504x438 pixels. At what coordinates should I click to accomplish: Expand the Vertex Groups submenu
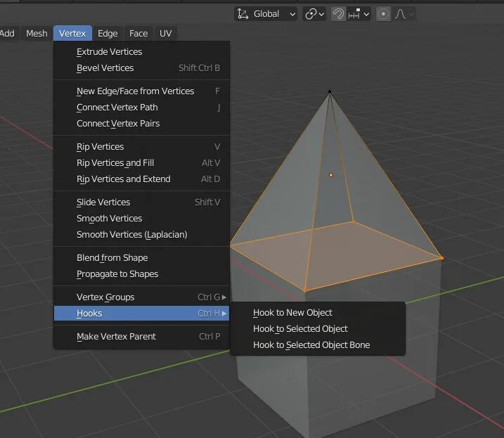coord(141,297)
